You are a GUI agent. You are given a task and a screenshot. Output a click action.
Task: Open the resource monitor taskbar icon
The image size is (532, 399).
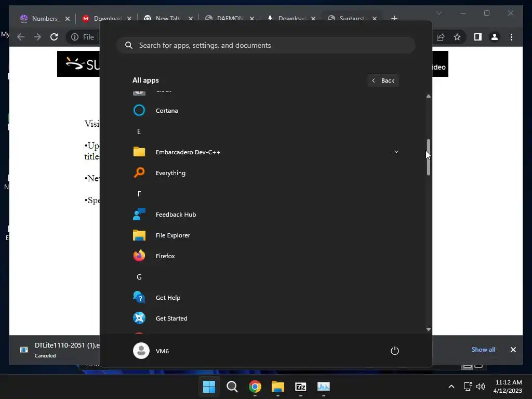323,387
